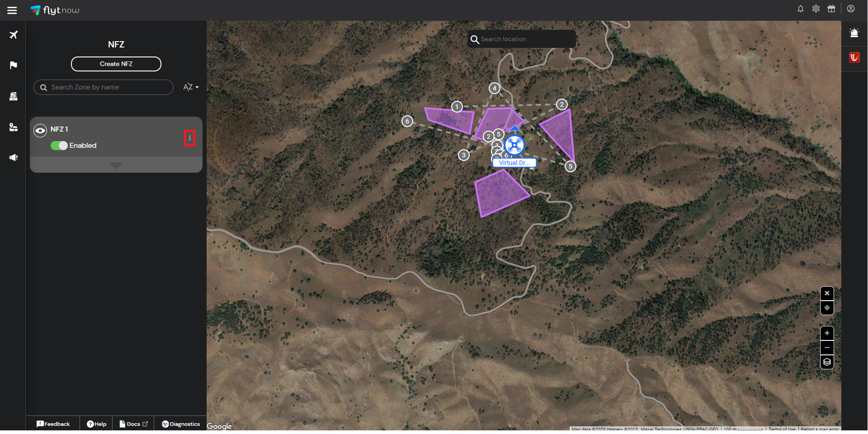Open the settings gear icon

816,9
